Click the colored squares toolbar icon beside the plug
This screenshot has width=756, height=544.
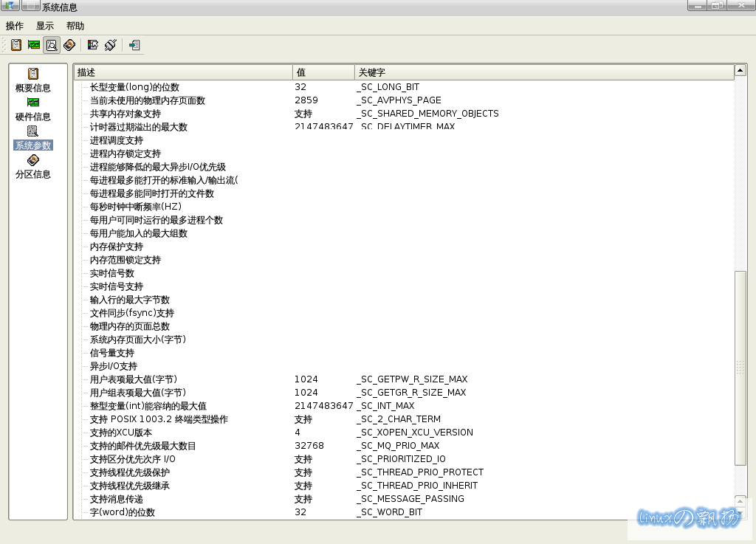pyautogui.click(x=93, y=45)
